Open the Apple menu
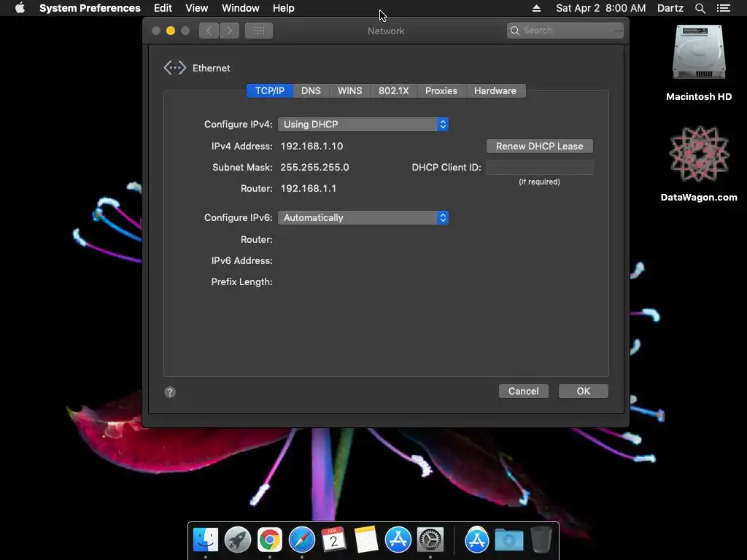Viewport: 747px width, 560px height. pos(20,8)
